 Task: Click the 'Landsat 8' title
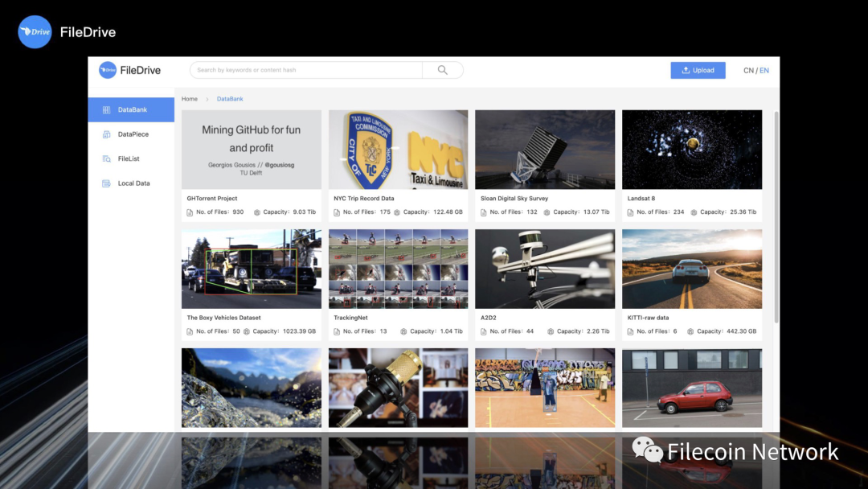[x=641, y=199]
